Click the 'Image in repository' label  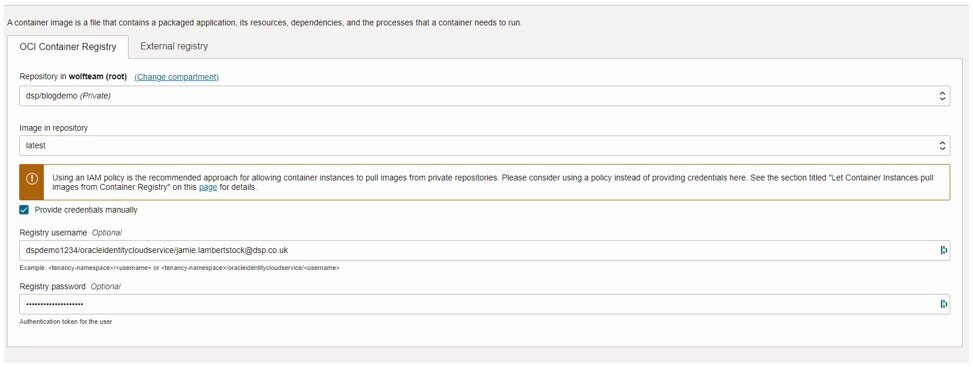pyautogui.click(x=53, y=128)
